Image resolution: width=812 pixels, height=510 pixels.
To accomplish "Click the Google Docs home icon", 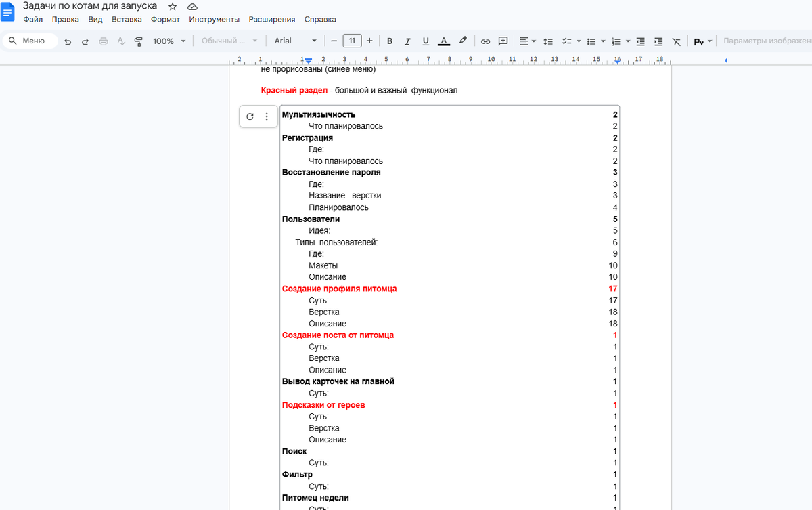I will 7,12.
